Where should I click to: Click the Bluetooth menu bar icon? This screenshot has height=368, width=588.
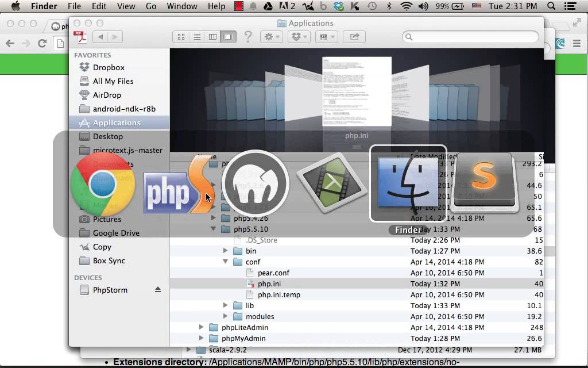(x=389, y=6)
